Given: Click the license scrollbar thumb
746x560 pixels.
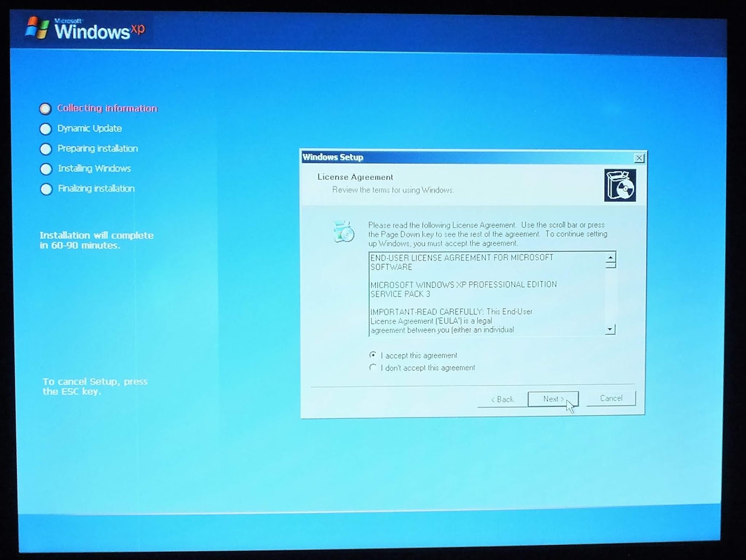Looking at the screenshot, I should pyautogui.click(x=610, y=265).
